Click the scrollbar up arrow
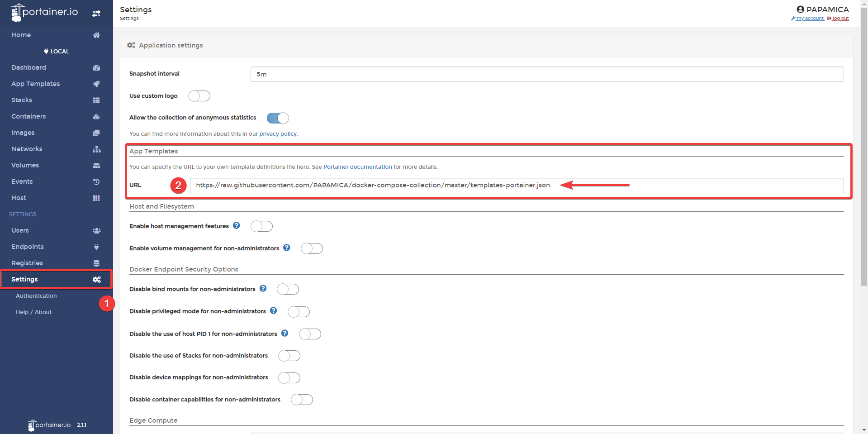Image resolution: width=868 pixels, height=434 pixels. [864, 3]
